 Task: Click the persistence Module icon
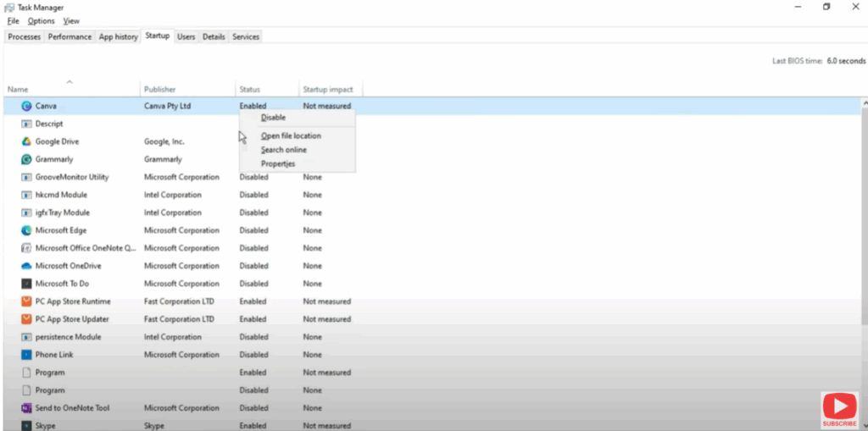pos(26,337)
